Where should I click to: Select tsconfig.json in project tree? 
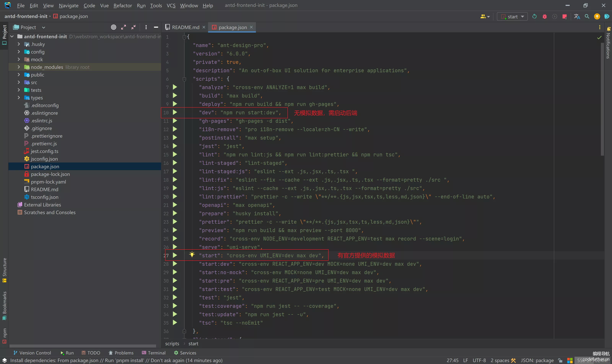coord(44,197)
